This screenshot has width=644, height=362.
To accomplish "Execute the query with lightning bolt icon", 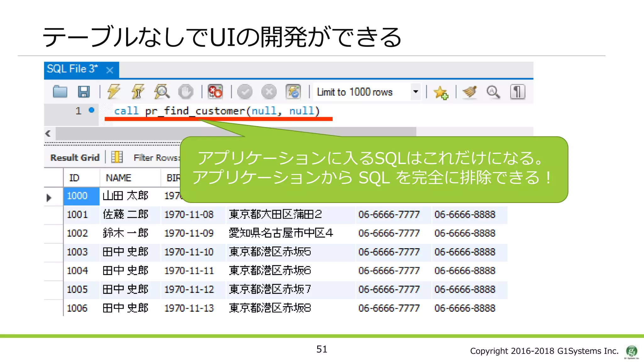I will [x=114, y=92].
